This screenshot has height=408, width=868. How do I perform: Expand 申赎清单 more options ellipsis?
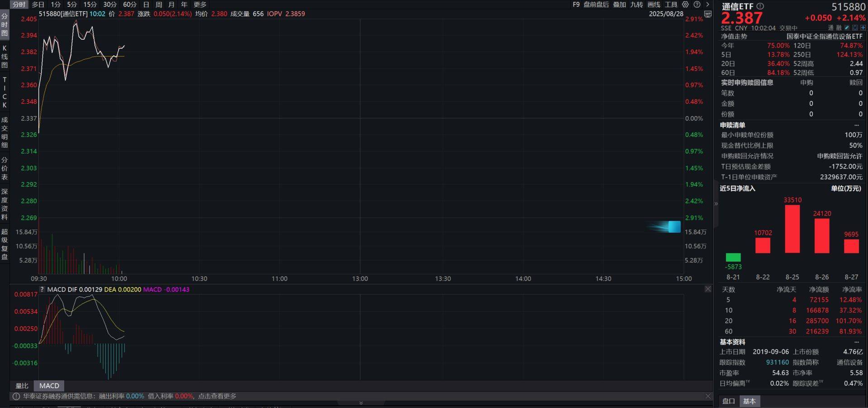click(x=856, y=125)
